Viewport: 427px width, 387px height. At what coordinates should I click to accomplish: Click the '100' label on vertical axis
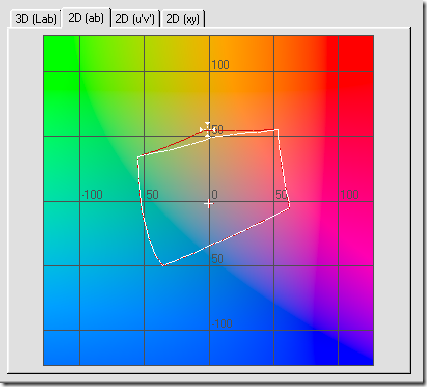[x=220, y=64]
